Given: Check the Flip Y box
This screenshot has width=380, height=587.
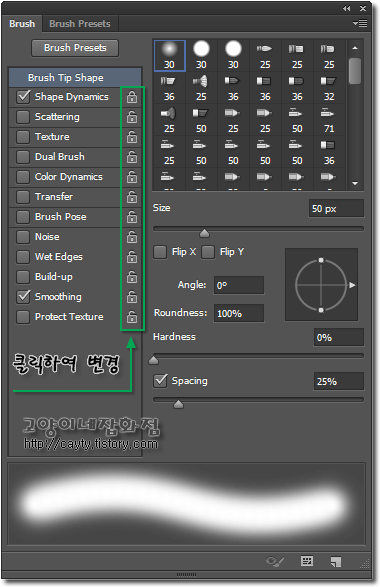Looking at the screenshot, I should (x=208, y=252).
